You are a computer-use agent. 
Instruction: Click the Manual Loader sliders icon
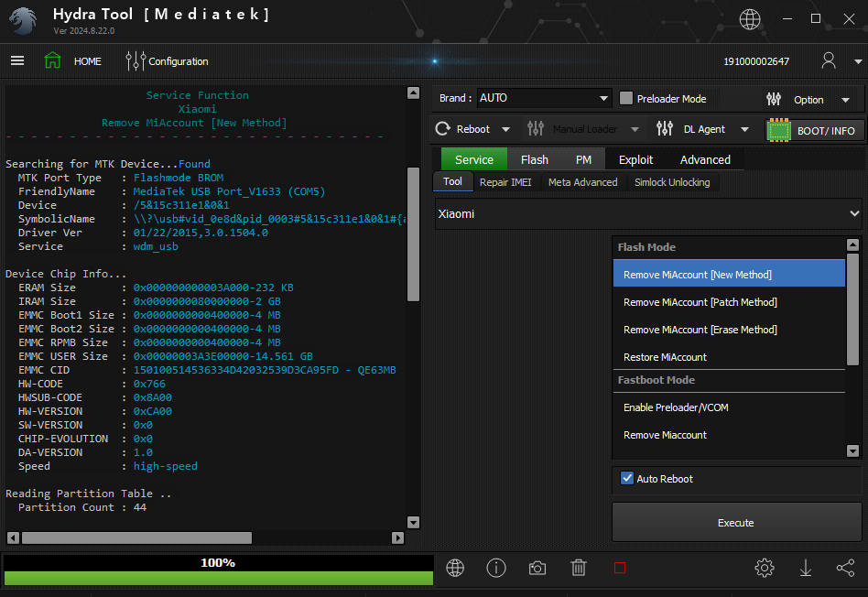536,129
